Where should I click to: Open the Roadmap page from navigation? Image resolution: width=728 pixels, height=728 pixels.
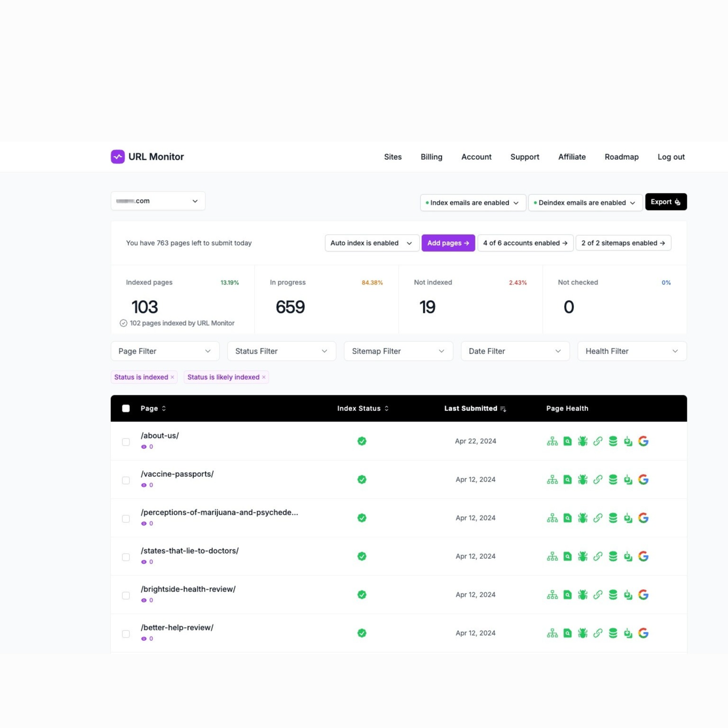coord(621,157)
